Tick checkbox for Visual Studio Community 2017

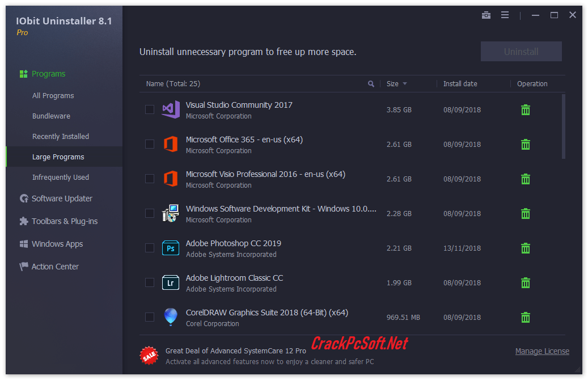pos(150,109)
